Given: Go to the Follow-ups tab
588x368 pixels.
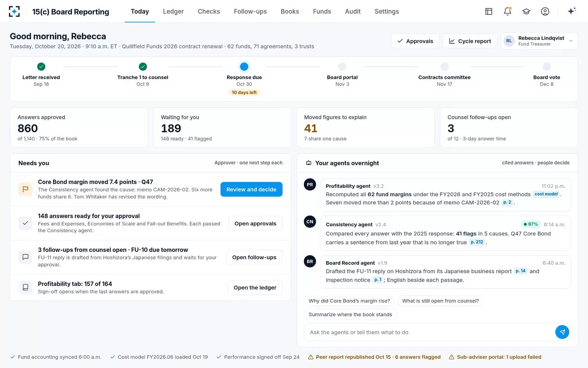Looking at the screenshot, I should [x=250, y=11].
